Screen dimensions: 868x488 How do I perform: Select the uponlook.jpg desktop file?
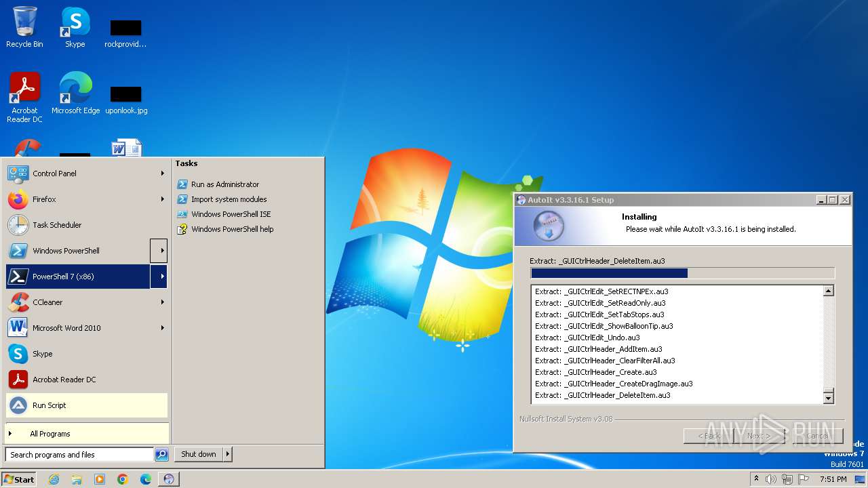point(126,100)
